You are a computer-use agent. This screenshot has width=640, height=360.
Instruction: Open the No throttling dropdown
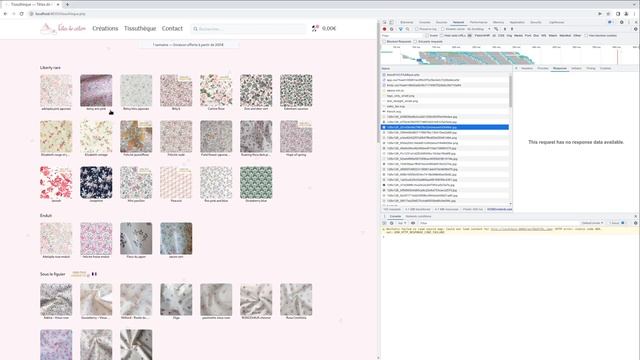point(479,29)
